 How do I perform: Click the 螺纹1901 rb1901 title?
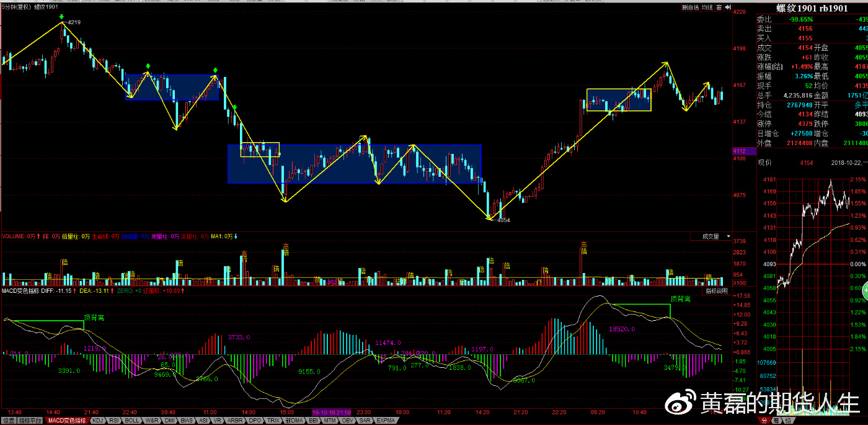[x=812, y=8]
